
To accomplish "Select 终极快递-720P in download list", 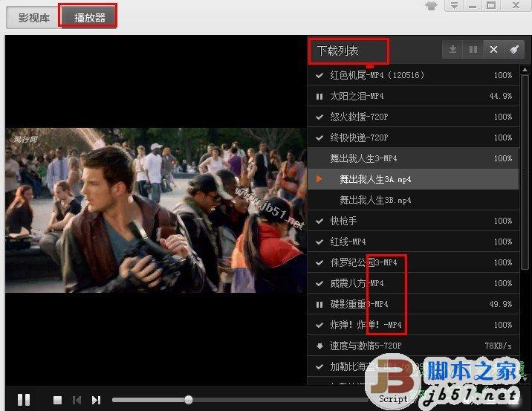I will coord(413,137).
